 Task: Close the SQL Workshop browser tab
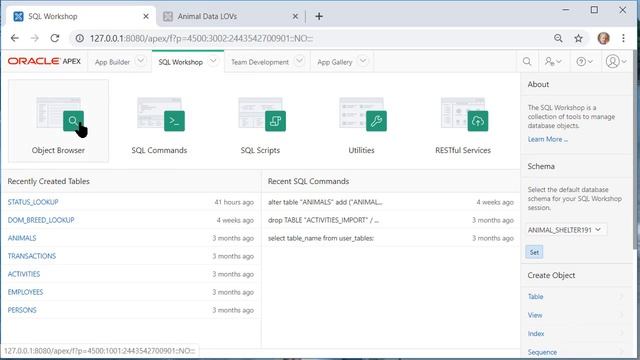(146, 16)
